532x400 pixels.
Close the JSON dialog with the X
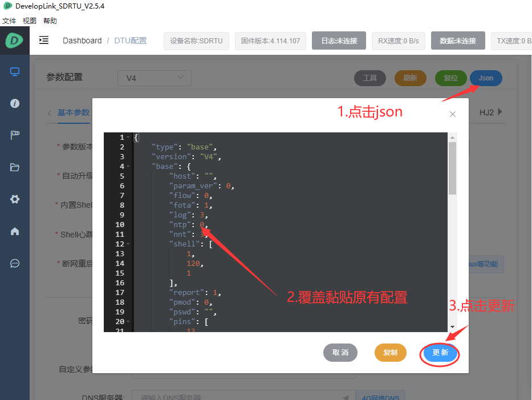tap(453, 114)
